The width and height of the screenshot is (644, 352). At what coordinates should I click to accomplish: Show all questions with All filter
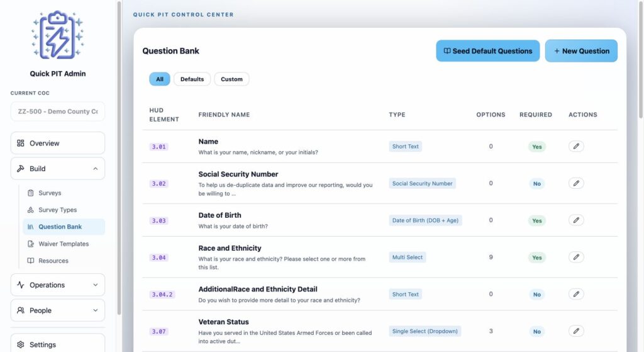coord(160,79)
